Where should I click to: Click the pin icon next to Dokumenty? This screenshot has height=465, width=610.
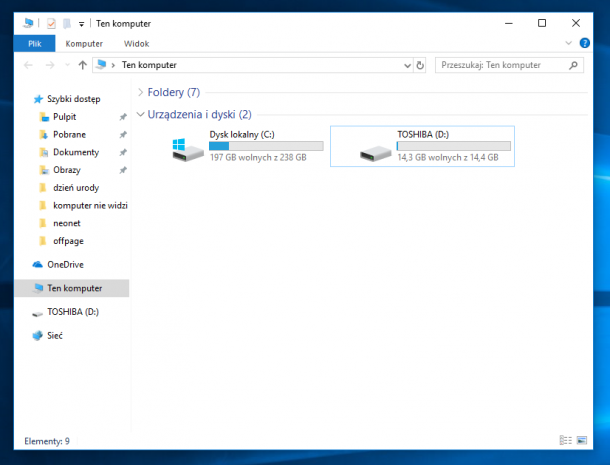pyautogui.click(x=123, y=152)
